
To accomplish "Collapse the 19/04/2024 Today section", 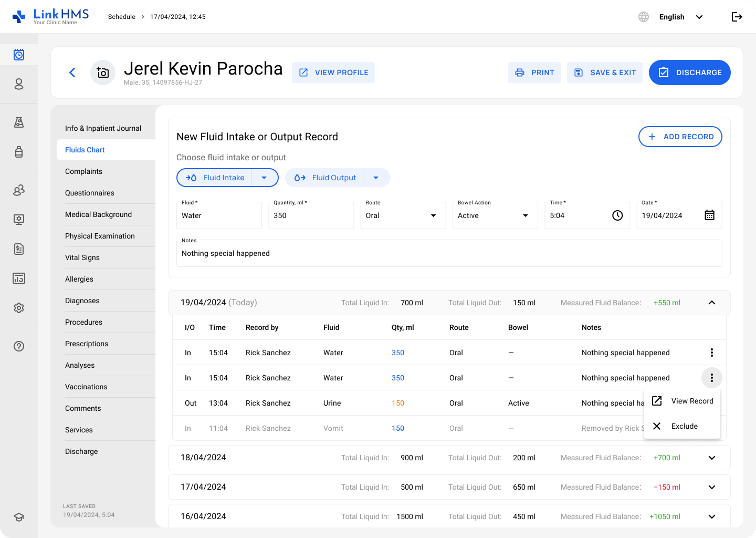I will [x=712, y=303].
